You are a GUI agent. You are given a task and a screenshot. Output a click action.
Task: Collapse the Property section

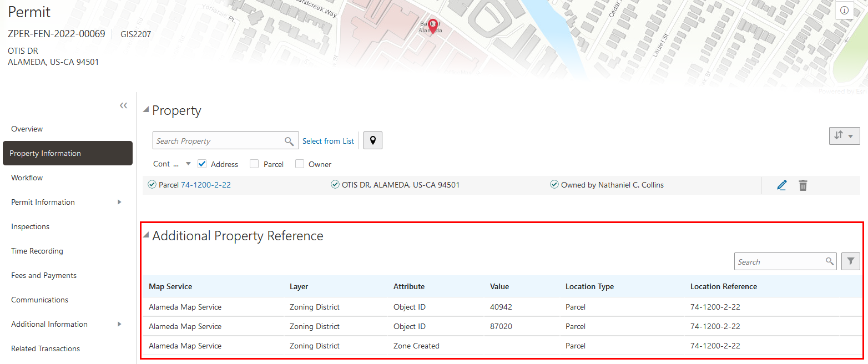146,110
